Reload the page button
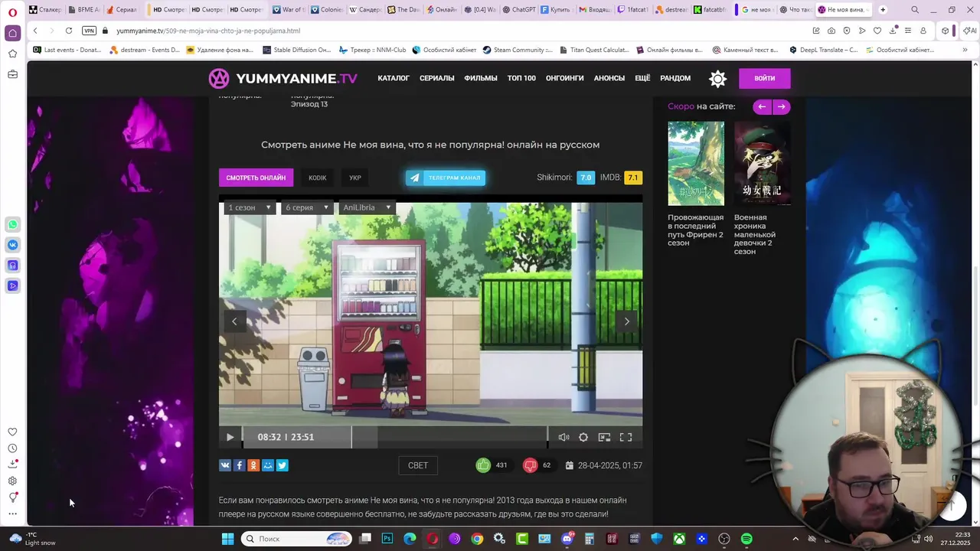980x551 pixels. (x=69, y=31)
